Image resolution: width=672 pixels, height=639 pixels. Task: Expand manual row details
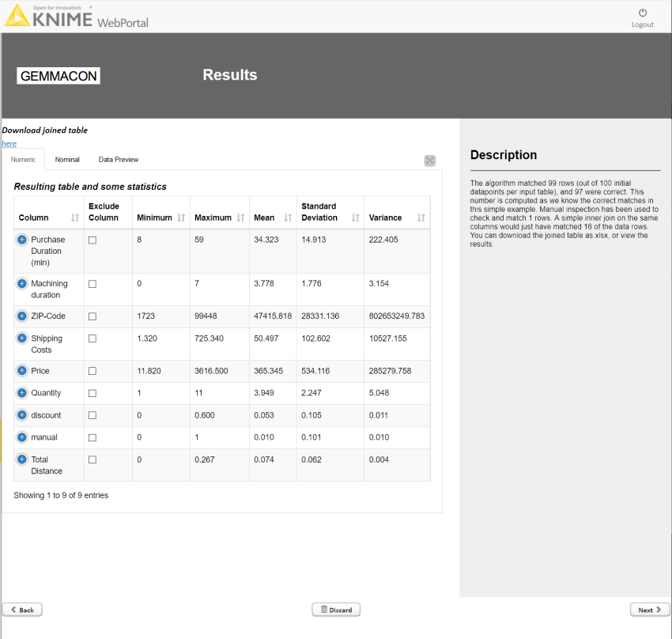[x=22, y=437]
